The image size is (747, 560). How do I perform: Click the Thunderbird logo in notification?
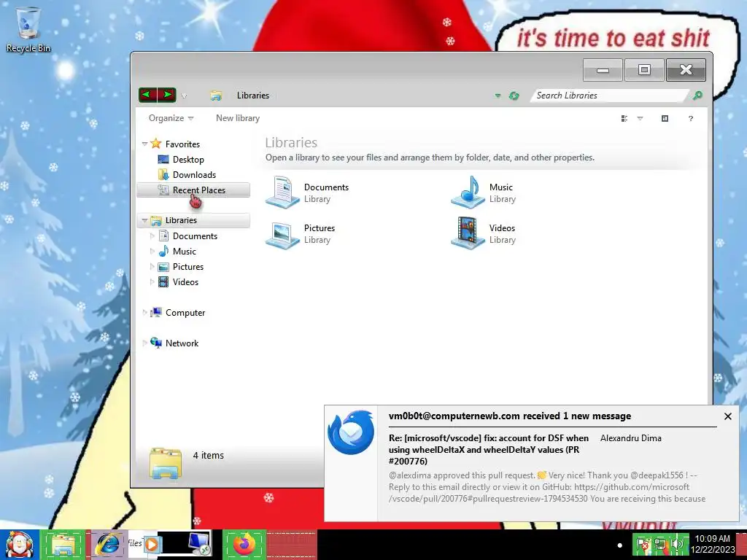(351, 432)
